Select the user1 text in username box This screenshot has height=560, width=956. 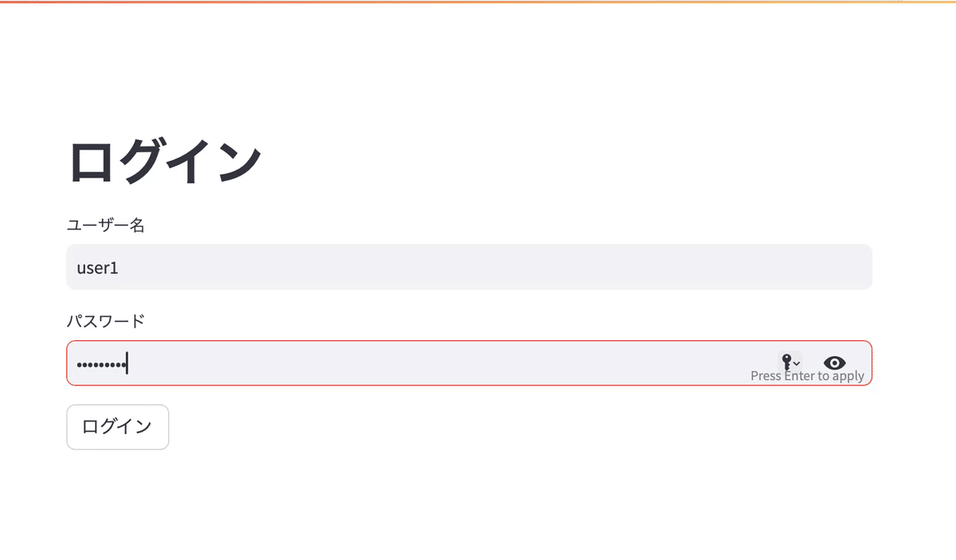[x=96, y=267]
